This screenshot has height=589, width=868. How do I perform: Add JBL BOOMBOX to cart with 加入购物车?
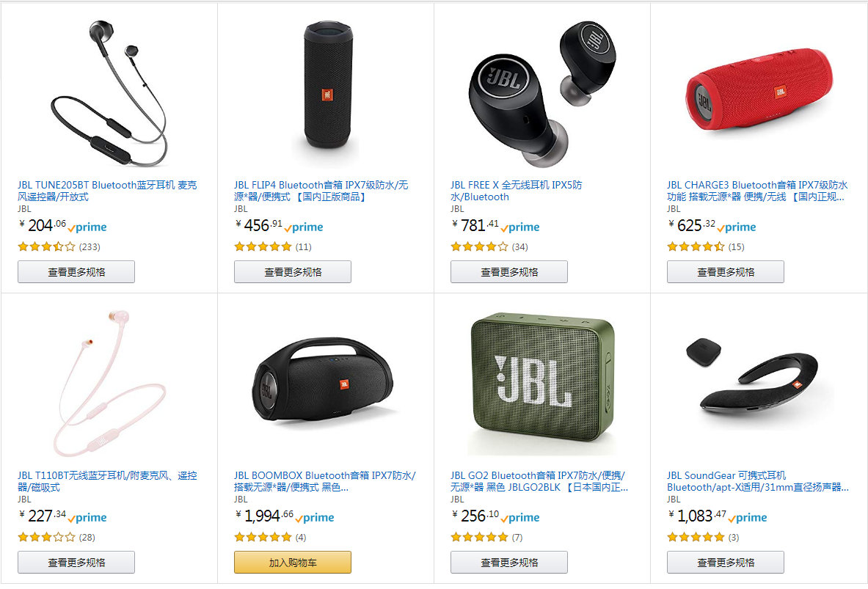[x=293, y=563]
